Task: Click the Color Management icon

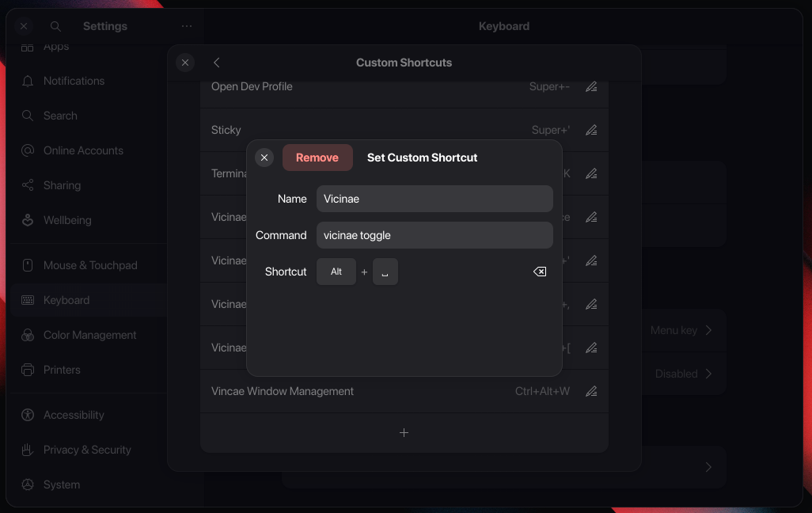Action: (x=27, y=335)
